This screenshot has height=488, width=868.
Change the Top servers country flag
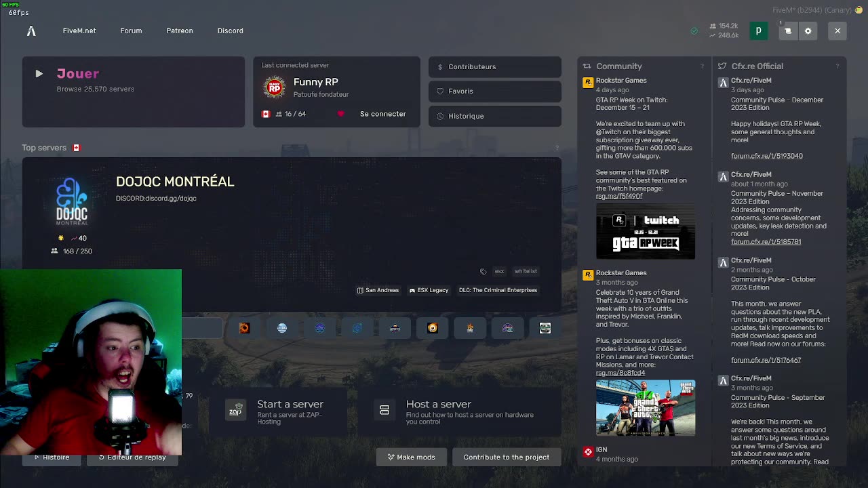[x=77, y=148]
